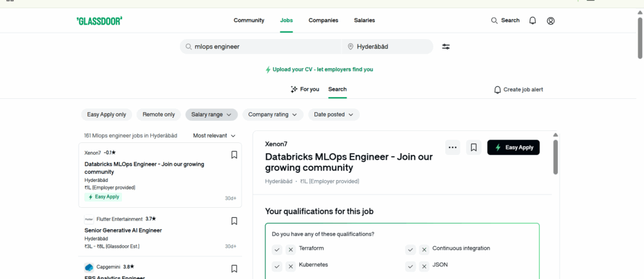This screenshot has height=279, width=644.
Task: Open the Most relevant sort dropdown
Action: pos(214,136)
